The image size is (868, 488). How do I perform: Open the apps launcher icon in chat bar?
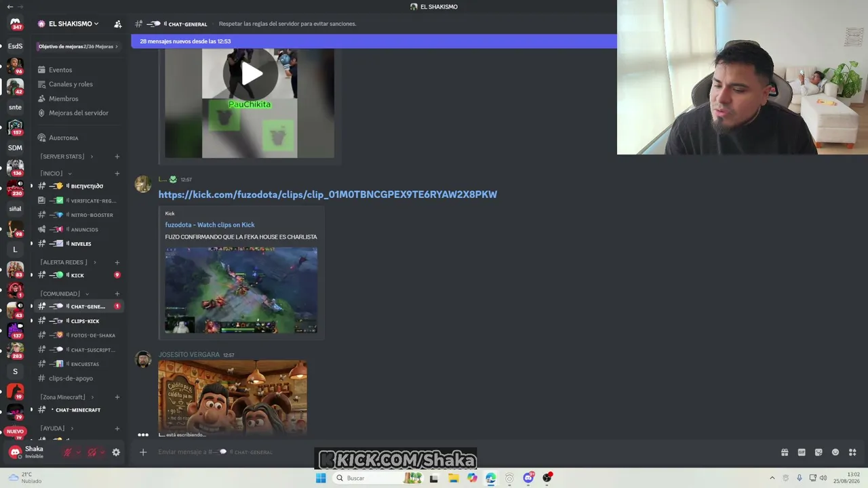pyautogui.click(x=852, y=452)
